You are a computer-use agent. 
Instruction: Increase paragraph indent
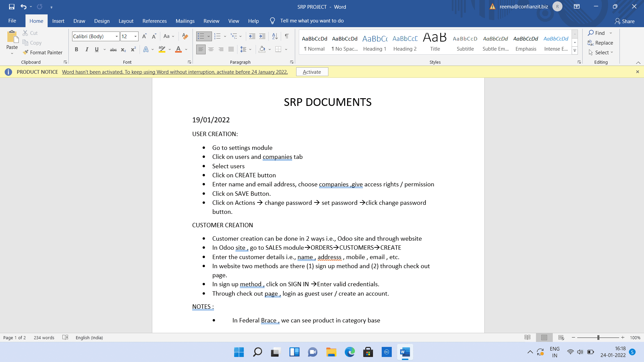click(x=262, y=36)
